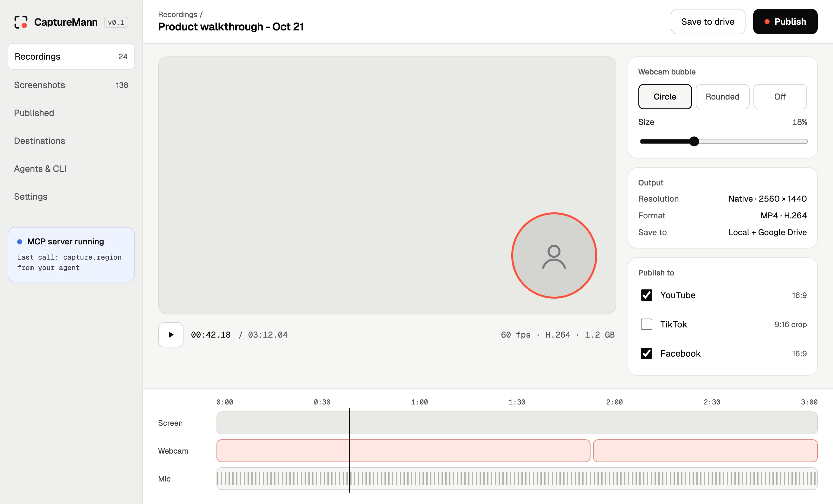Click the Resolution value Native 2560 × 1440
Screen dimensions: 833x504
(x=767, y=199)
